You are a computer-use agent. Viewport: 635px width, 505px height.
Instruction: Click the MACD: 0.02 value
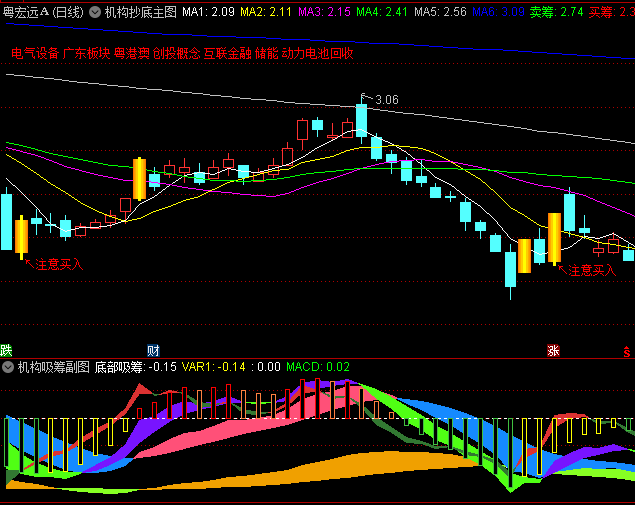coord(318,367)
